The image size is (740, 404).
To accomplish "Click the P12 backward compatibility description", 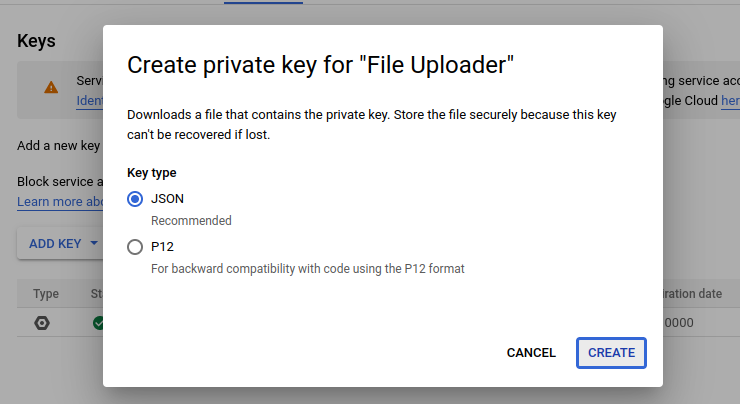I will 307,268.
